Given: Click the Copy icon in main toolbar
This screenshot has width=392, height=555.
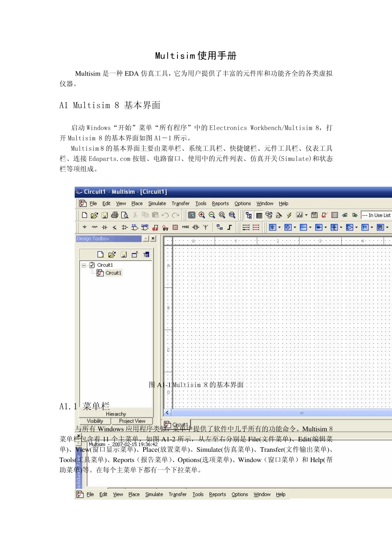Looking at the screenshot, I should (x=145, y=215).
